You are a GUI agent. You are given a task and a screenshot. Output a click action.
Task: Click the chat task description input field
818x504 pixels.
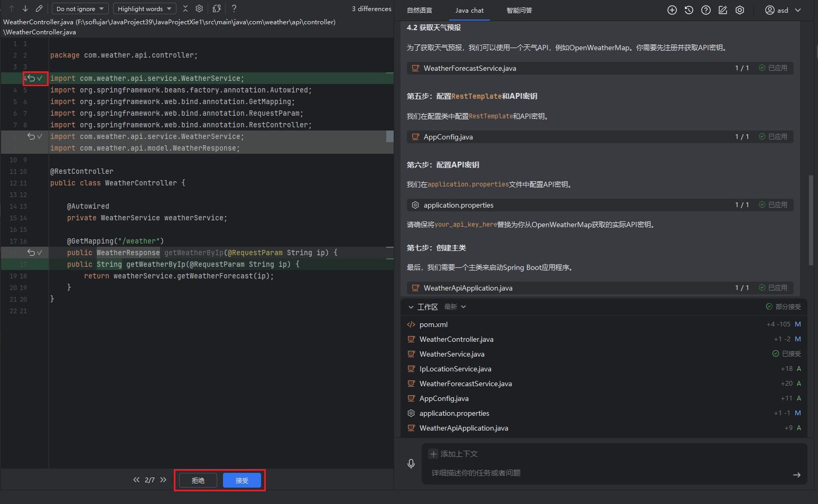(x=608, y=473)
